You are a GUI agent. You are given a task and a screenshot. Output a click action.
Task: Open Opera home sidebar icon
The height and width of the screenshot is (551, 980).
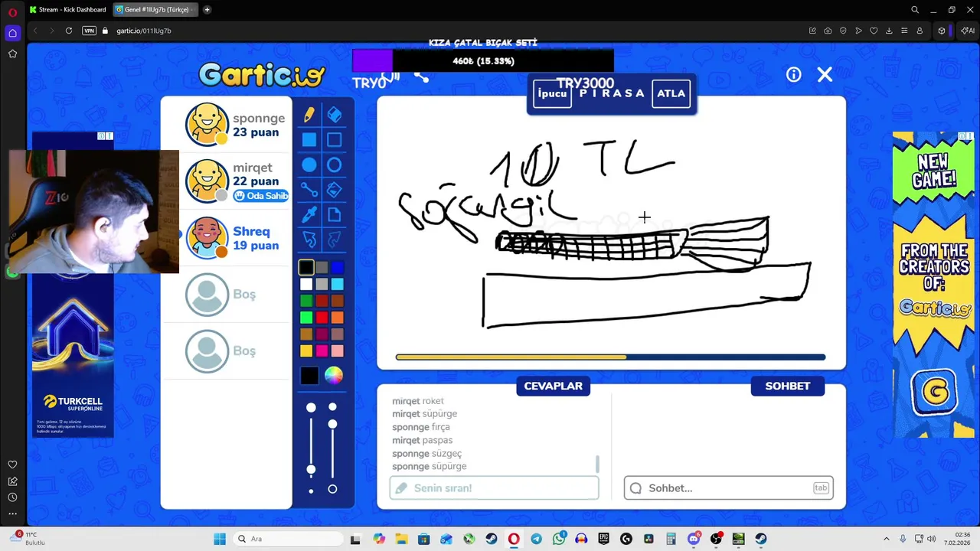(12, 33)
